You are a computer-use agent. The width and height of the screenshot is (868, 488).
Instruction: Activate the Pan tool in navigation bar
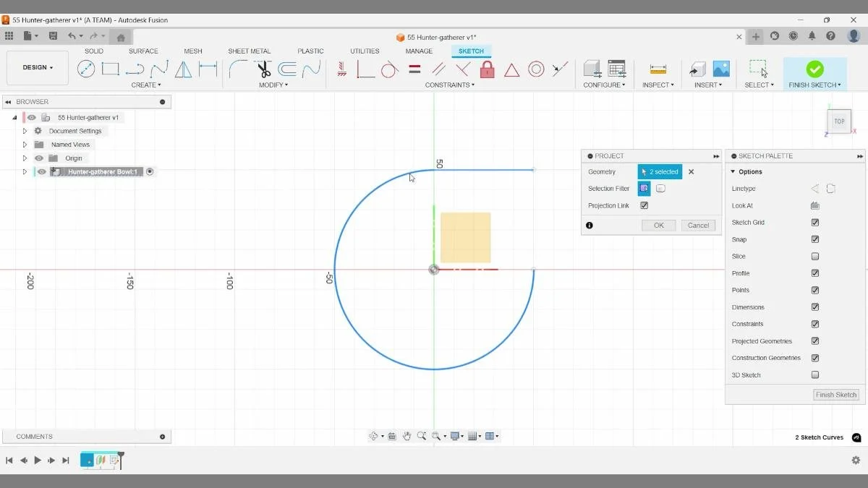(407, 436)
